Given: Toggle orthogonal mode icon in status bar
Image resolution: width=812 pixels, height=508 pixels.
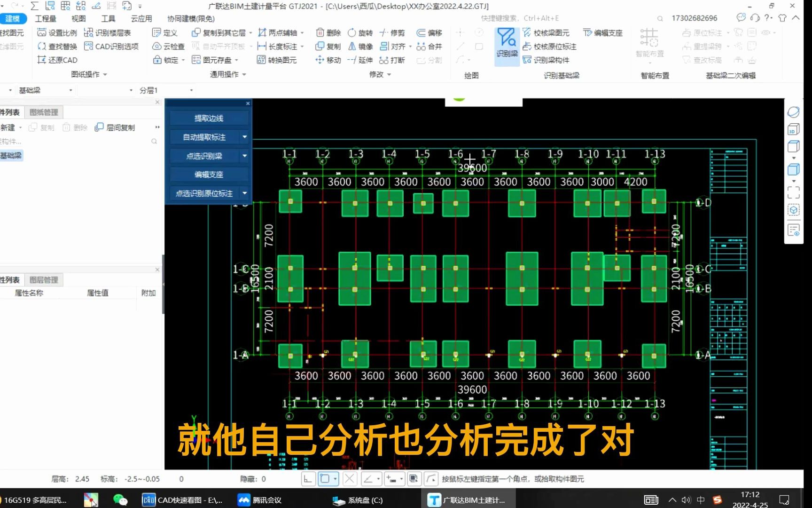Looking at the screenshot, I should pos(308,479).
